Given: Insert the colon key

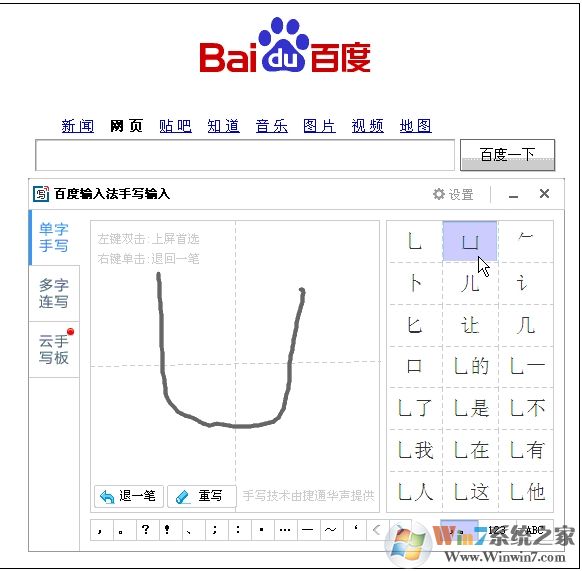Looking at the screenshot, I should [x=239, y=530].
